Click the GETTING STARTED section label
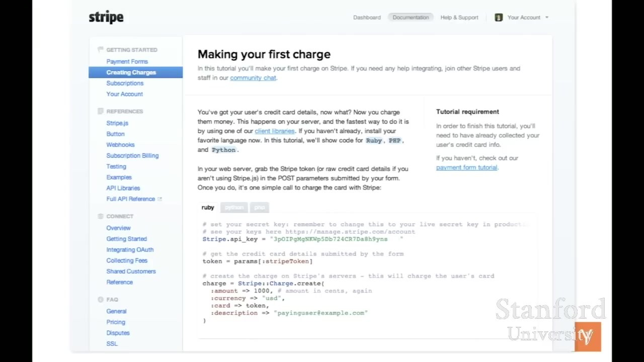 click(132, 50)
